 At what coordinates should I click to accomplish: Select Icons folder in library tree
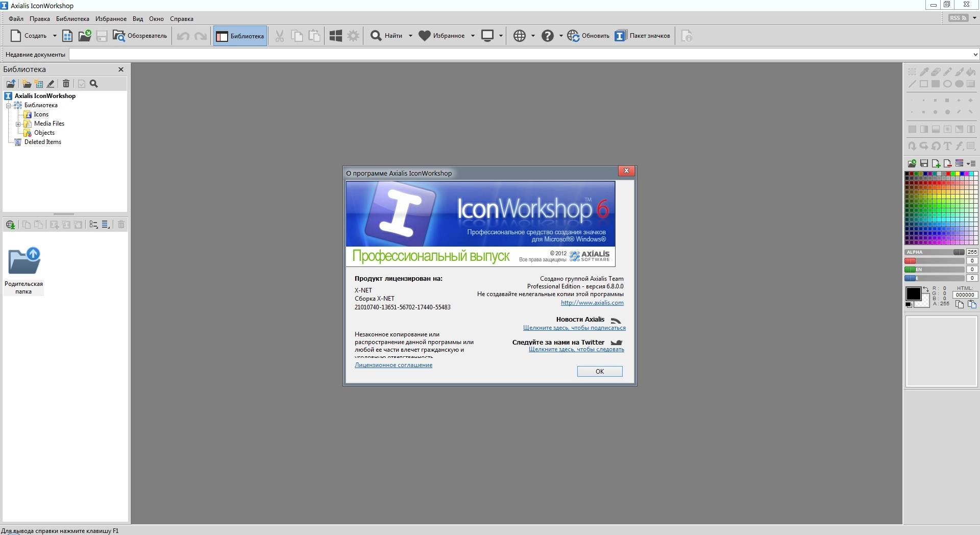(x=41, y=114)
